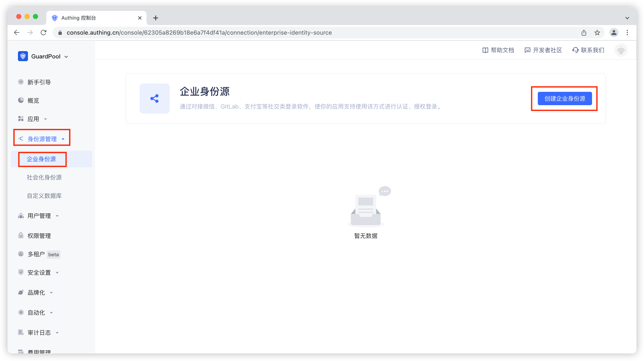Click the browser share icon in address bar
Image resolution: width=644 pixels, height=361 pixels.
click(x=584, y=33)
